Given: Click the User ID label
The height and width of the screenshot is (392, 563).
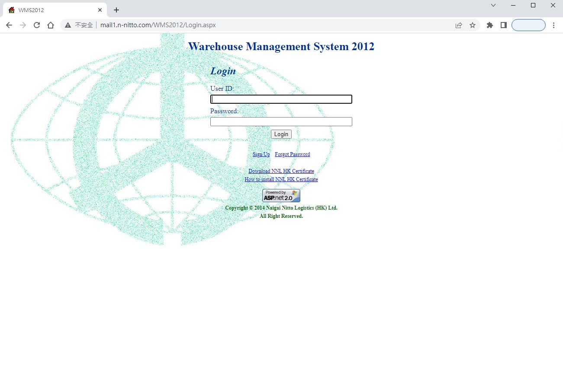Looking at the screenshot, I should (x=222, y=89).
